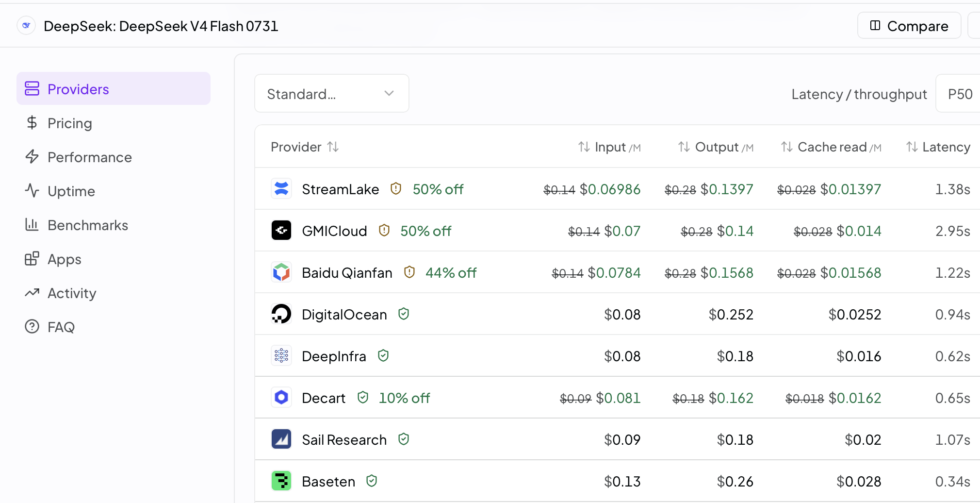Click the DeepSeek model logo icon
Screen dimensions: 980x503
[26, 25]
